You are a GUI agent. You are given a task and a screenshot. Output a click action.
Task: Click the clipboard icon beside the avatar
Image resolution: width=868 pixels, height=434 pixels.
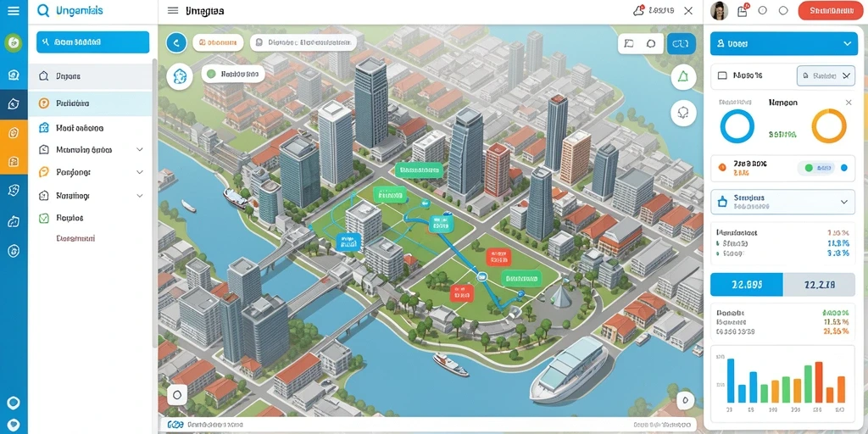(x=743, y=10)
